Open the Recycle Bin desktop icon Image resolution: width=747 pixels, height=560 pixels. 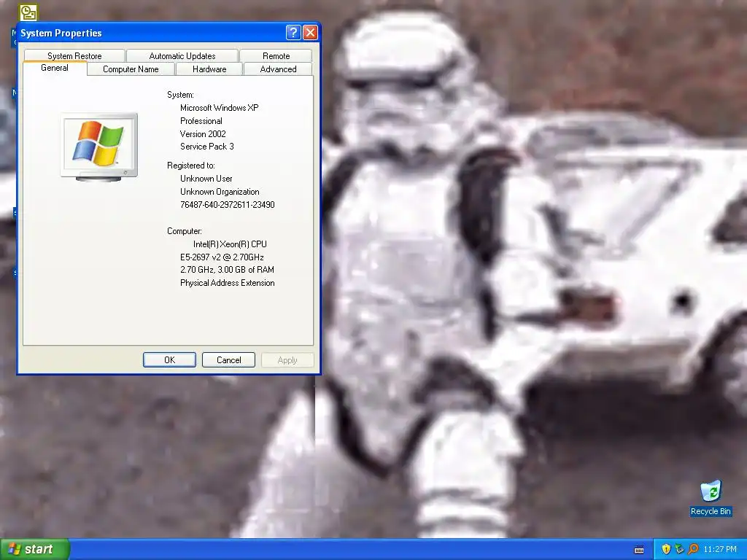click(x=711, y=498)
